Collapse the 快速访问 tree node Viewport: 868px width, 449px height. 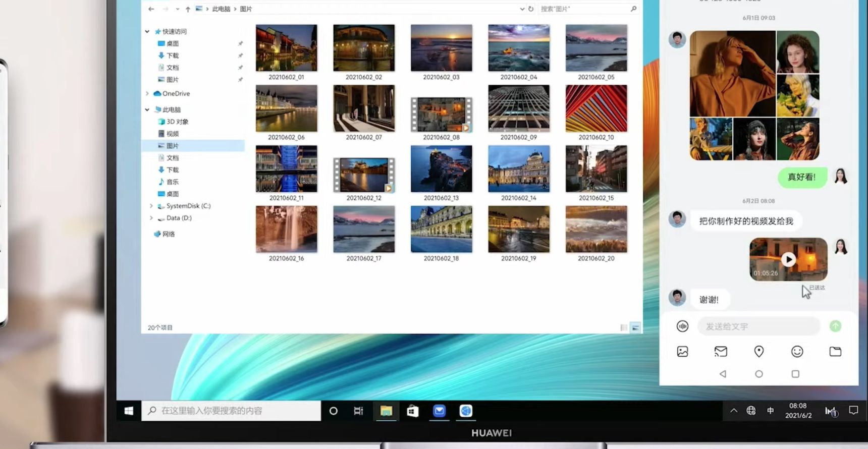click(147, 31)
